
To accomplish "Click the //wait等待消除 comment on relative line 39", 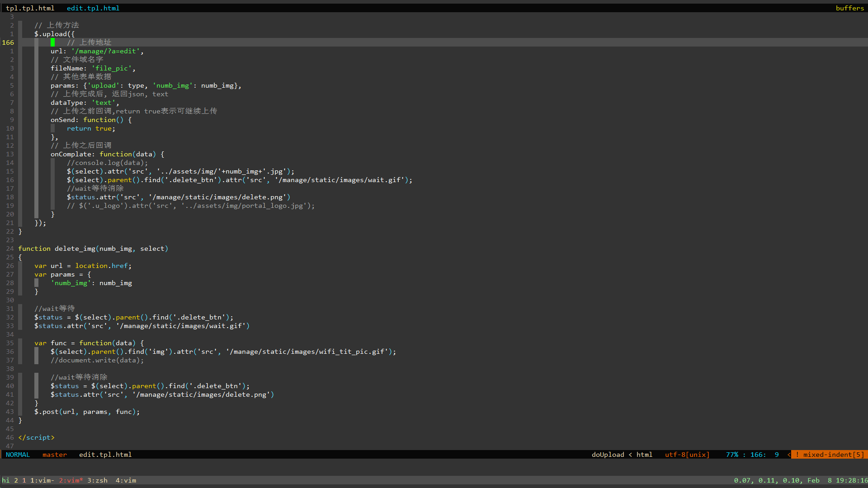I will (79, 377).
